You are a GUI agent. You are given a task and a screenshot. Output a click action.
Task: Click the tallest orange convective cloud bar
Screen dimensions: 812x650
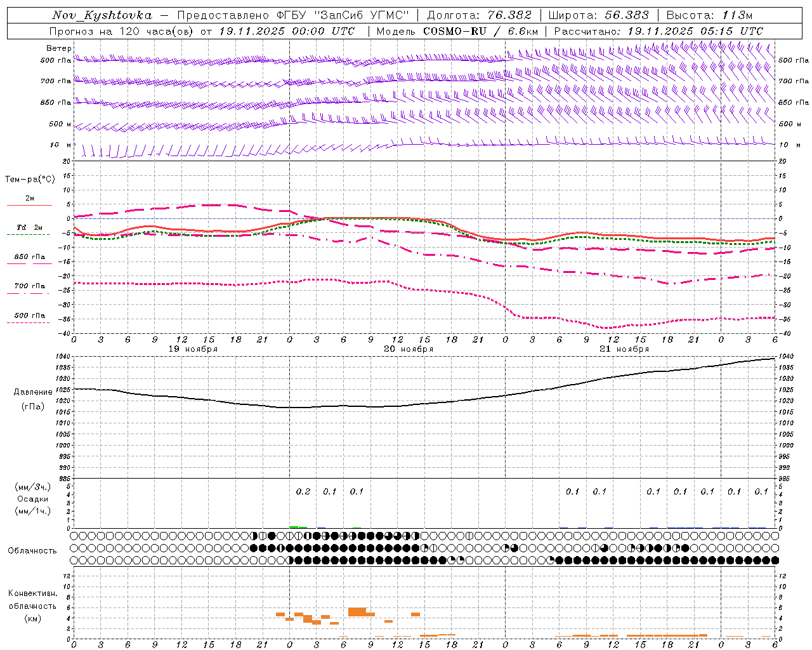coord(357,612)
